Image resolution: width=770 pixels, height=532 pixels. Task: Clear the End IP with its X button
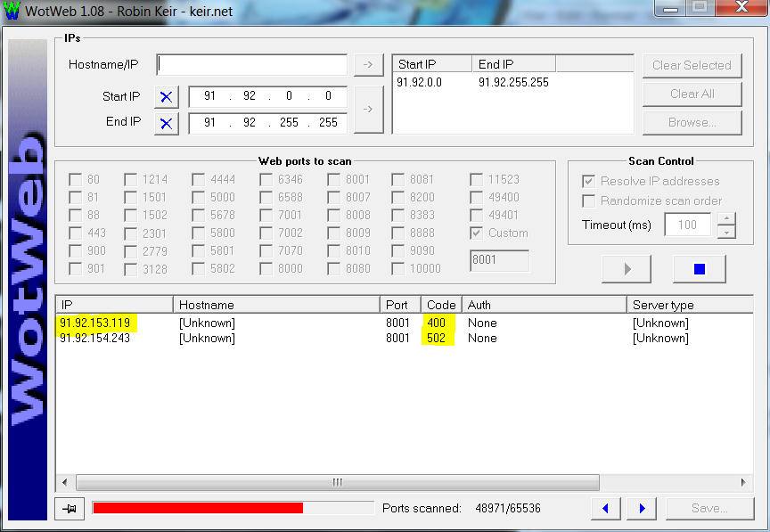167,123
